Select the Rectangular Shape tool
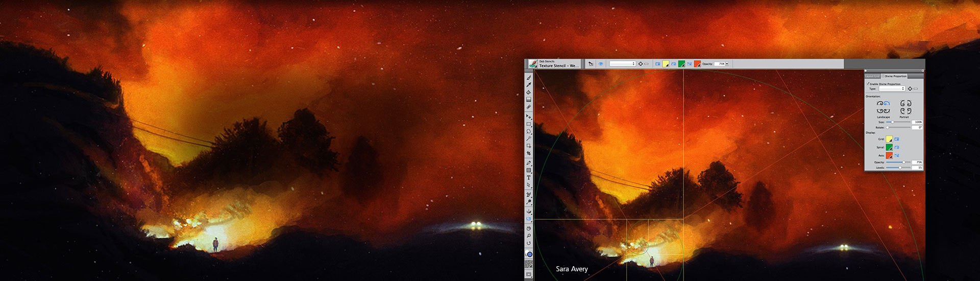The image size is (980, 281). (x=529, y=170)
